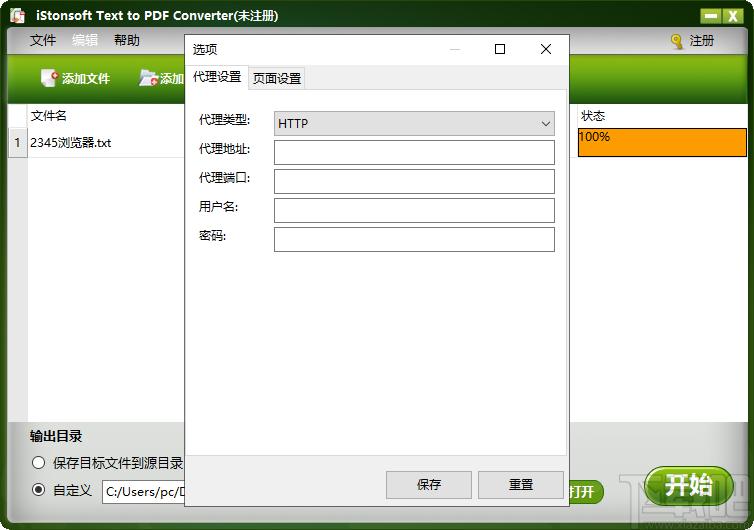Click the iStonsoft app icon in title bar
This screenshot has height=530, width=754.
click(17, 15)
